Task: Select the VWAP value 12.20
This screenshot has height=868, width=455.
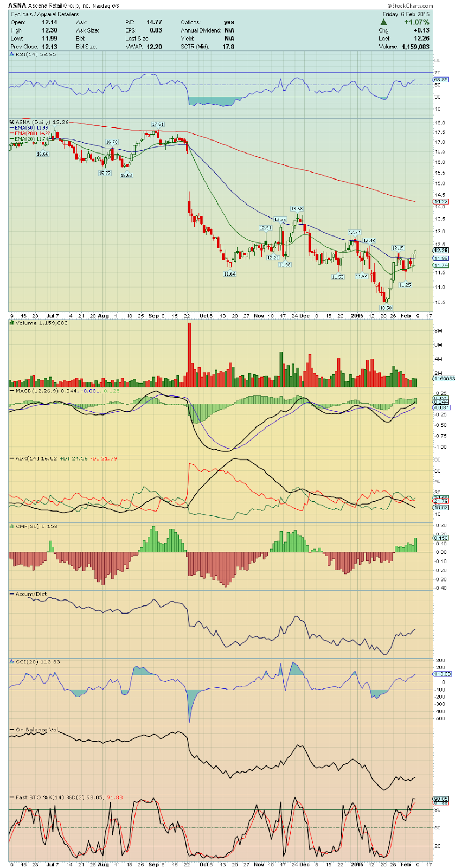Action: tap(154, 47)
